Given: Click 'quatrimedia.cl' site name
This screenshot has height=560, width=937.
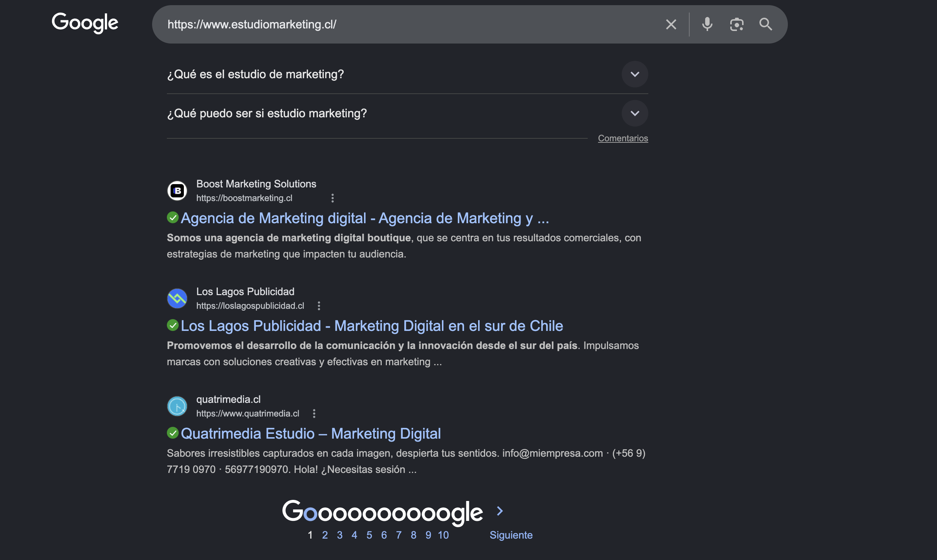Looking at the screenshot, I should tap(228, 399).
